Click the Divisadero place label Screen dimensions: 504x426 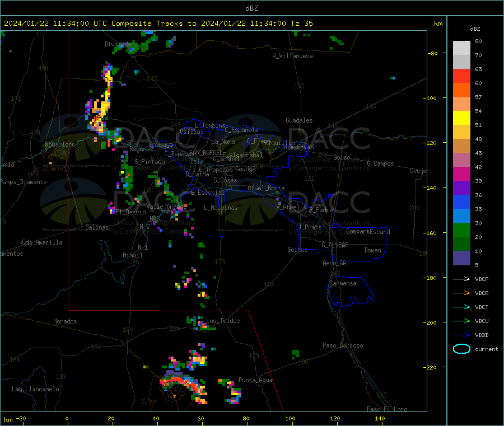(x=121, y=44)
